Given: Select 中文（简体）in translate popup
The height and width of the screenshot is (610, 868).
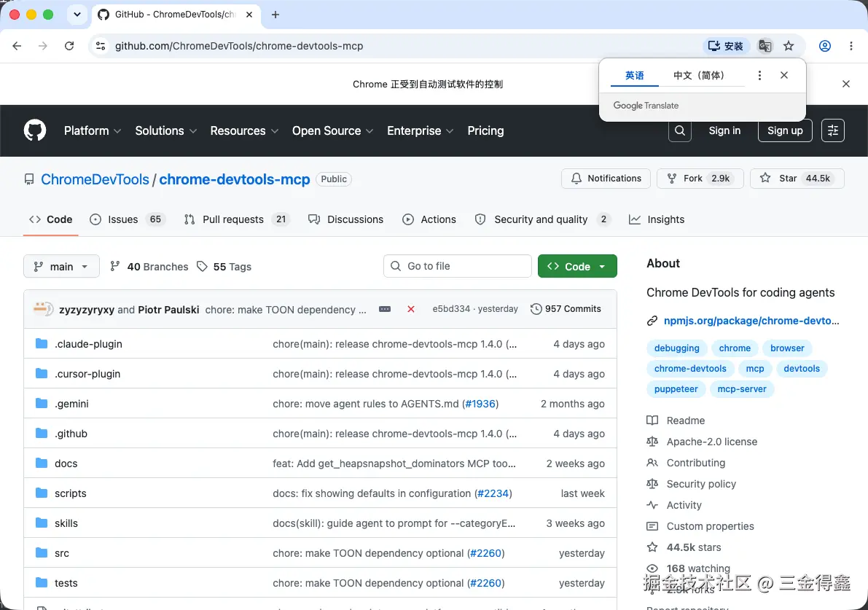Looking at the screenshot, I should (699, 75).
